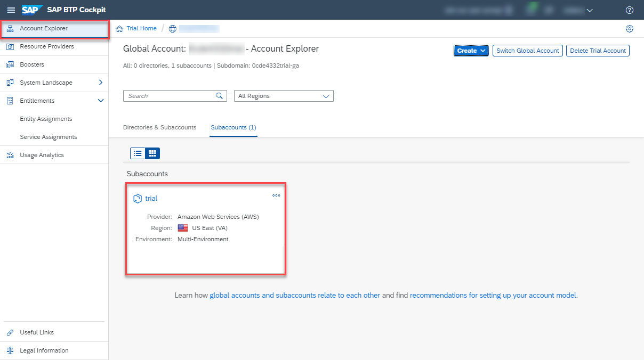Click the trial subaccount cube icon

138,199
